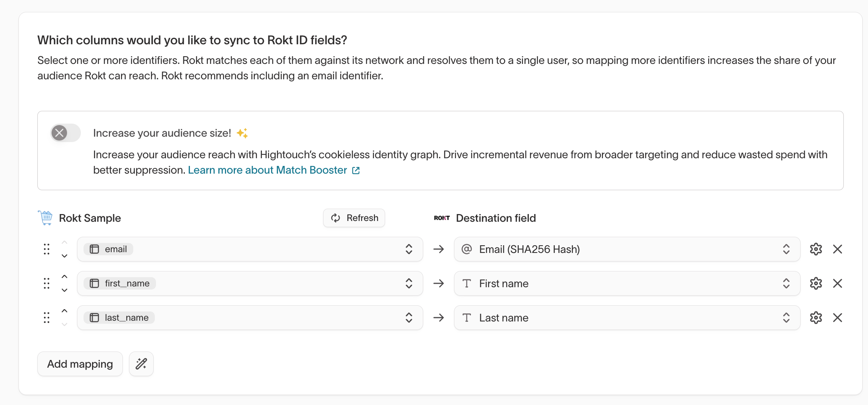868x405 pixels.
Task: Open the email source column dropdown
Action: (250, 249)
